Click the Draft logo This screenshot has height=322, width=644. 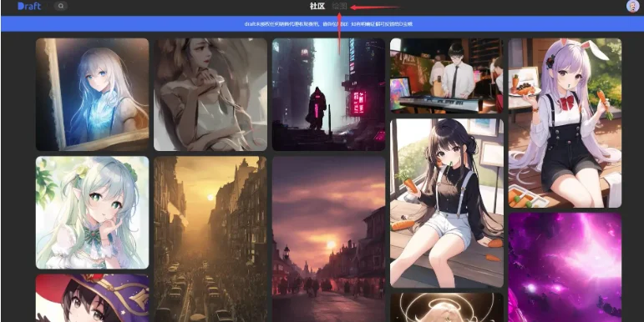point(29,6)
